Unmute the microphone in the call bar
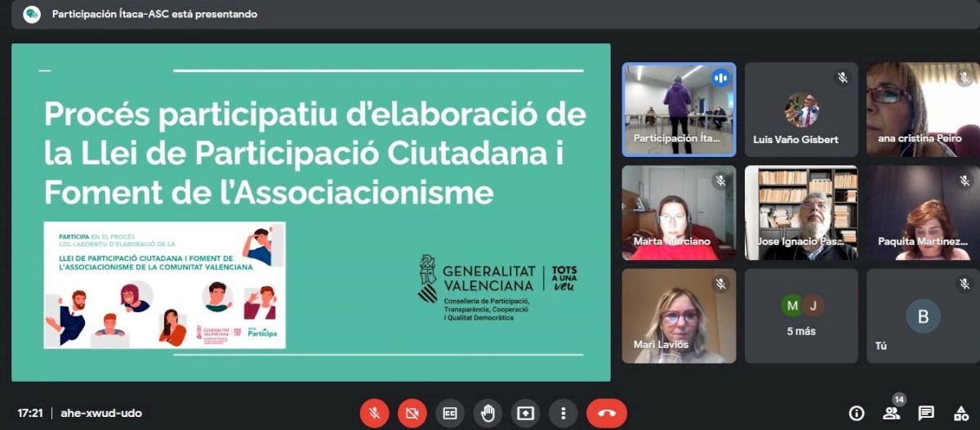980x430 pixels. coord(374,413)
